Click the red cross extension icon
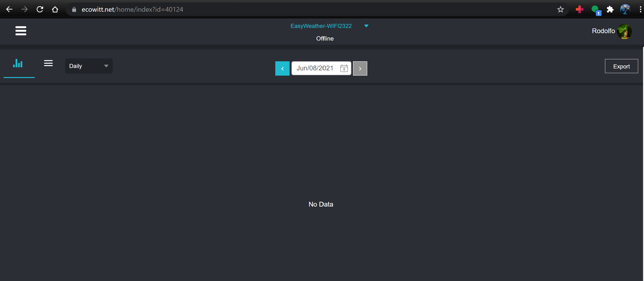The height and width of the screenshot is (281, 644). 579,9
